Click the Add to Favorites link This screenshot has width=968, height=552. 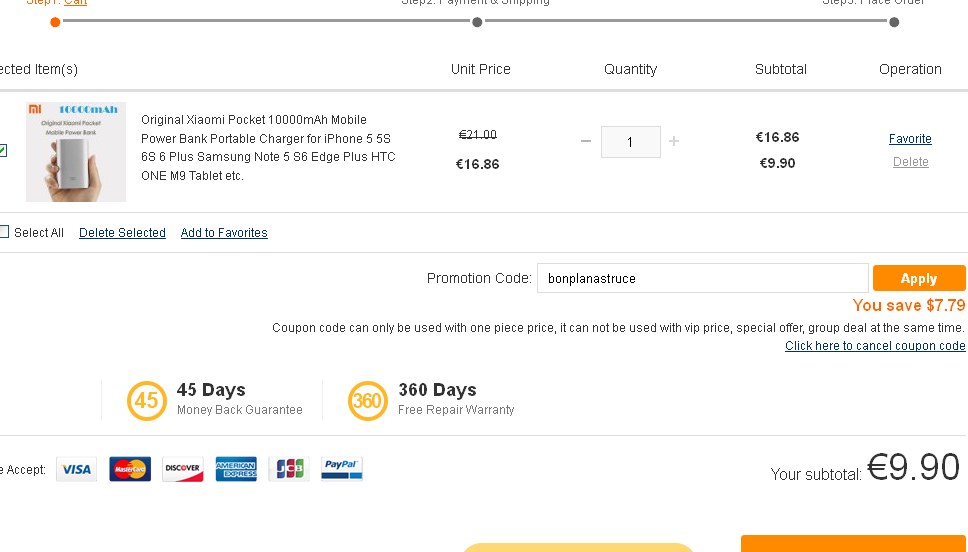[224, 233]
